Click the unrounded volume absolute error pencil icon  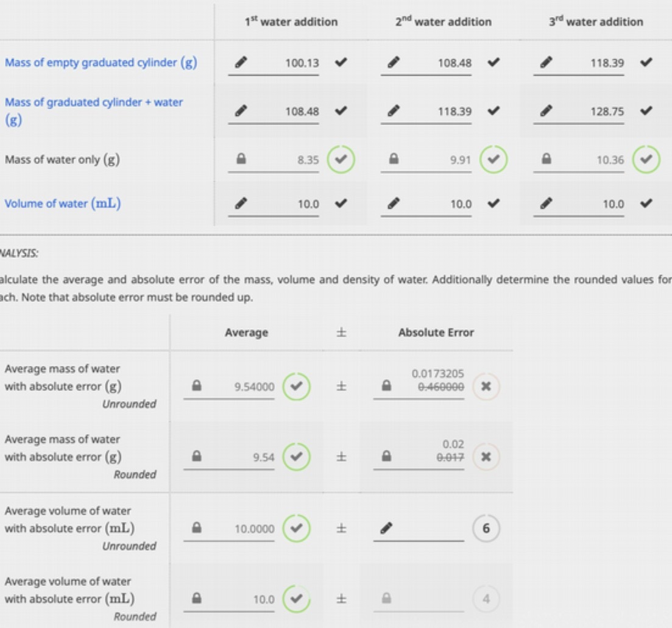click(x=386, y=527)
